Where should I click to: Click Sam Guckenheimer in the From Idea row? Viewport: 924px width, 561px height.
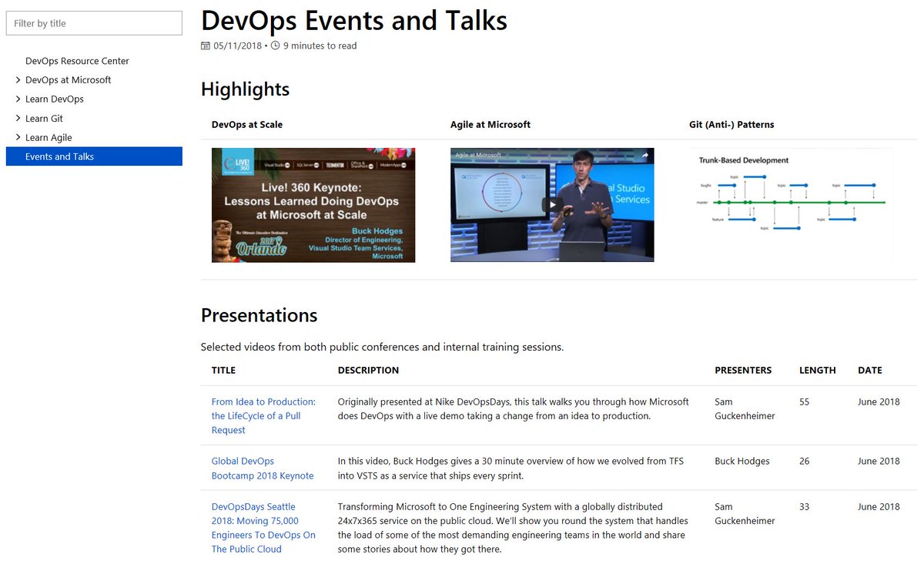(x=745, y=409)
